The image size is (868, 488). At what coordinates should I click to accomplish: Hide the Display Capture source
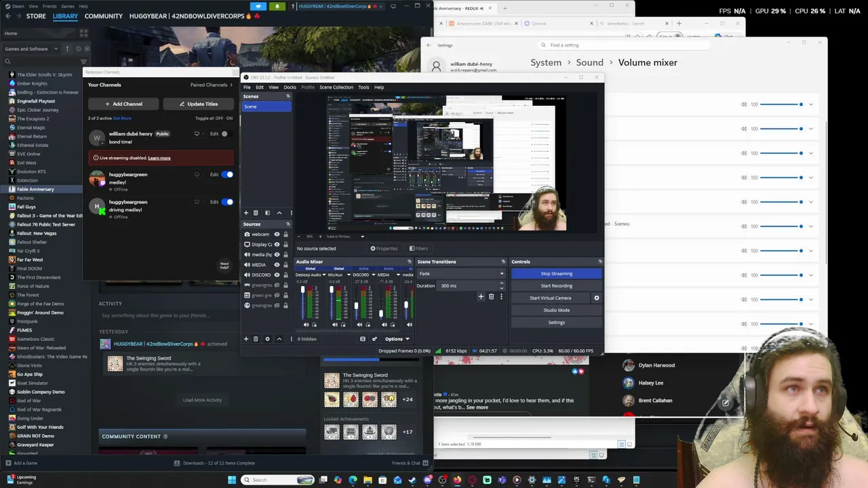(x=277, y=245)
